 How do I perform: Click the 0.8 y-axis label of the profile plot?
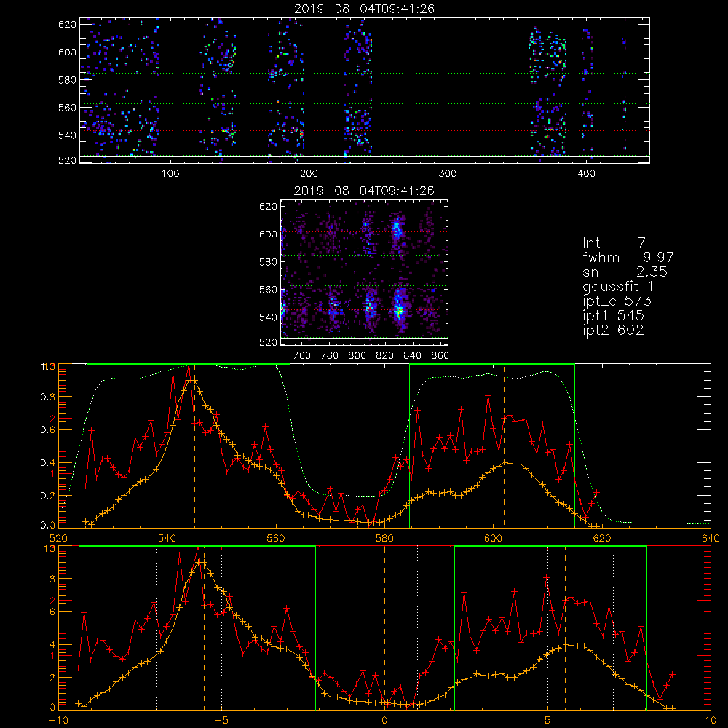(x=47, y=397)
